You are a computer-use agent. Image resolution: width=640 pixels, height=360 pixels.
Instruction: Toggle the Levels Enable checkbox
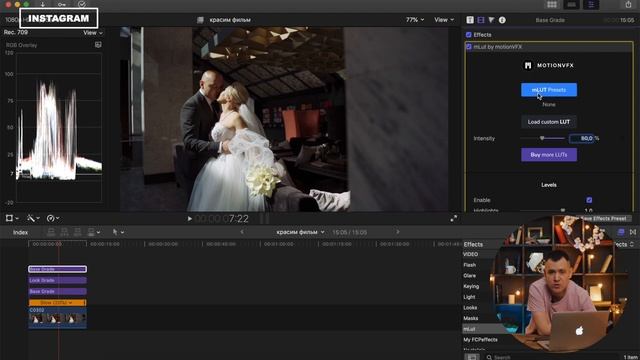589,200
